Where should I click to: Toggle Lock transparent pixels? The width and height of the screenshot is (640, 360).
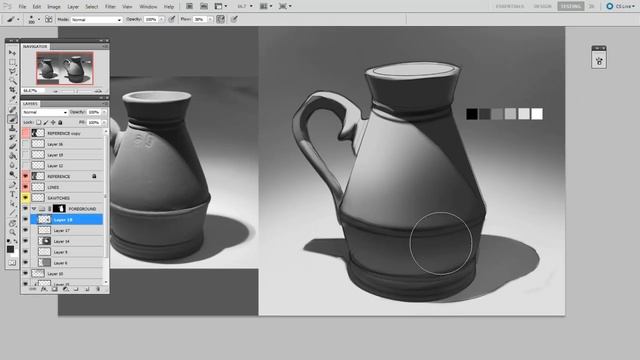(x=38, y=122)
